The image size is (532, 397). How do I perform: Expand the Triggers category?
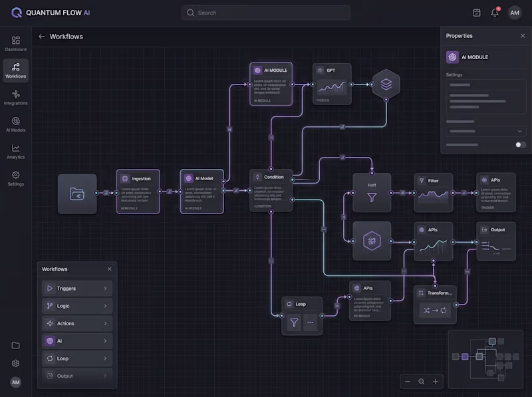tap(77, 289)
